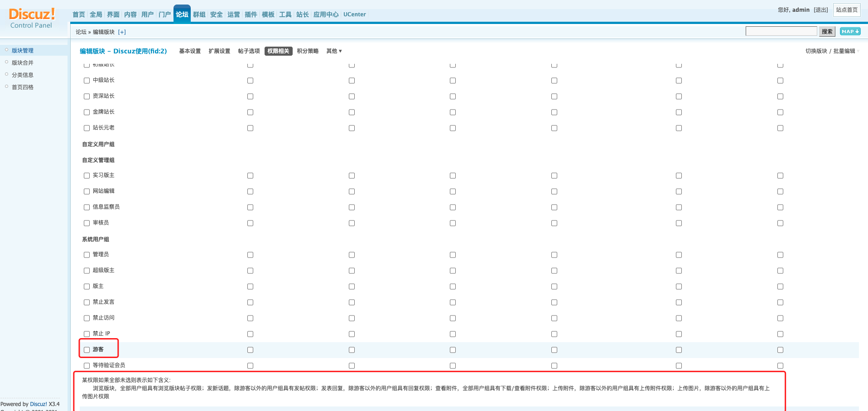Open 站点首页 button
The height and width of the screenshot is (411, 868).
[x=846, y=10]
